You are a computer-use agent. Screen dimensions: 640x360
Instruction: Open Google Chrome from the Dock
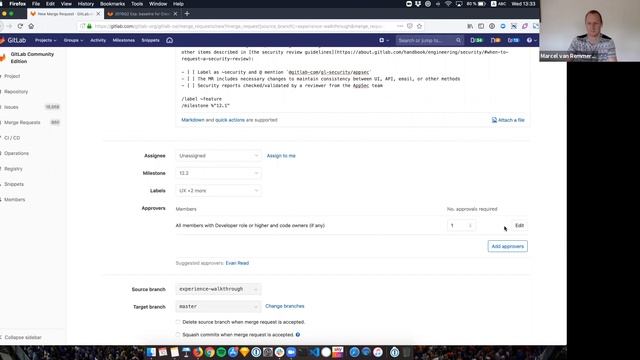(209, 352)
